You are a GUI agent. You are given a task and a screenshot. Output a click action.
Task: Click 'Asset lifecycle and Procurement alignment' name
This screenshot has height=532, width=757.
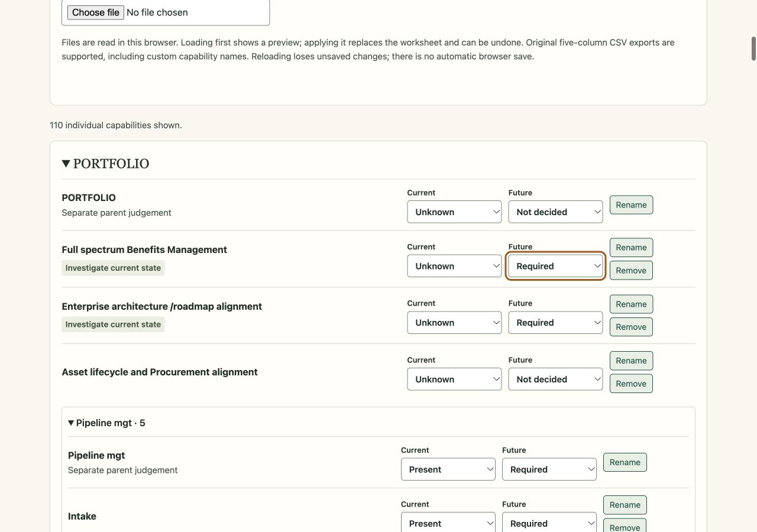(x=160, y=372)
